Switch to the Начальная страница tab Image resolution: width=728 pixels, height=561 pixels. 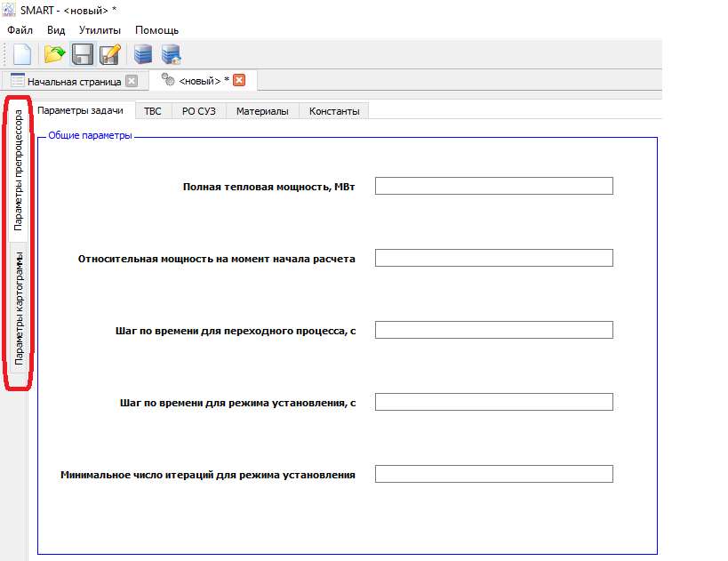coord(75,81)
